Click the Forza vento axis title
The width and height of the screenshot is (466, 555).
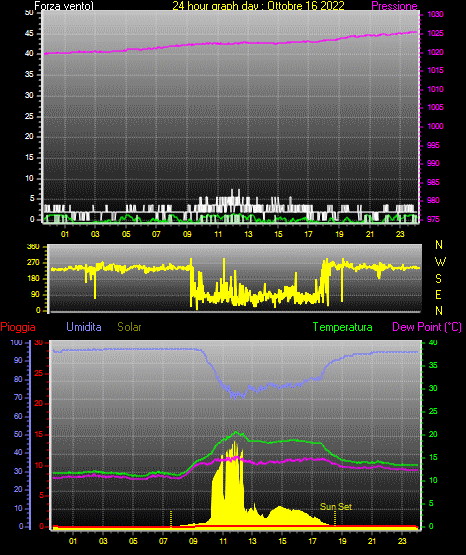pyautogui.click(x=64, y=6)
